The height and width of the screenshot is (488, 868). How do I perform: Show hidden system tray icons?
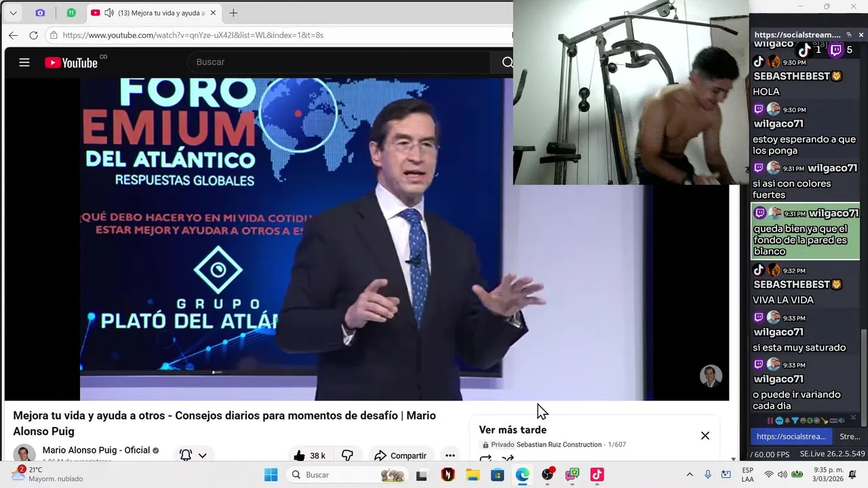coord(690,474)
